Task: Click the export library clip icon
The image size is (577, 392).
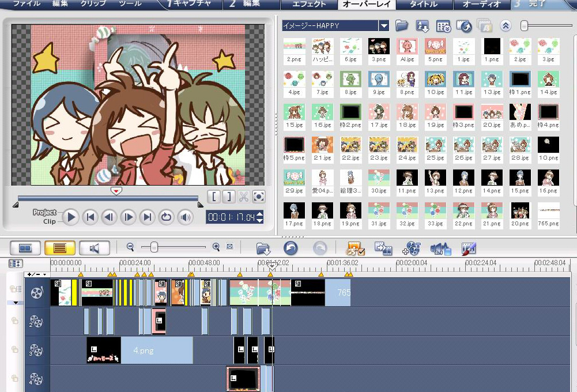Action: [x=464, y=26]
